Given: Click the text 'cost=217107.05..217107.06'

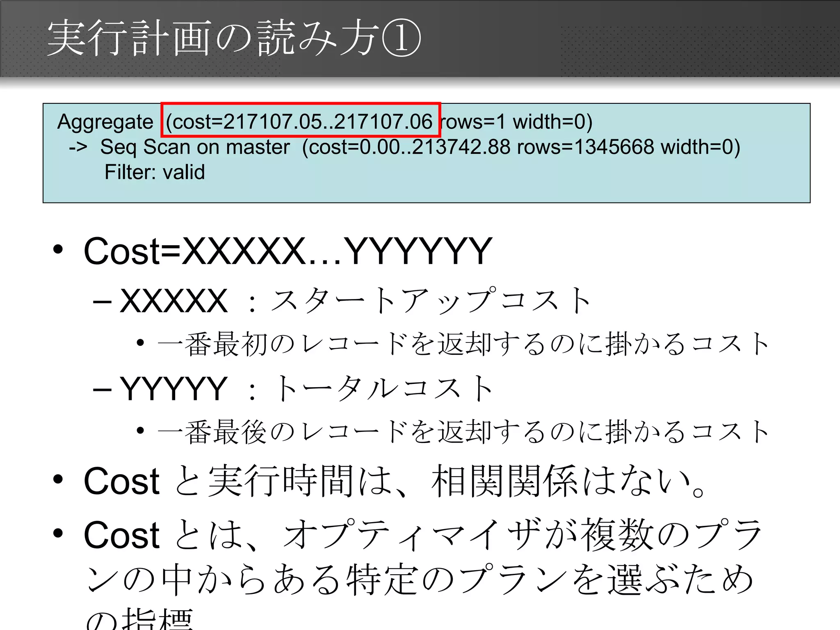Looking at the screenshot, I should pos(302,122).
